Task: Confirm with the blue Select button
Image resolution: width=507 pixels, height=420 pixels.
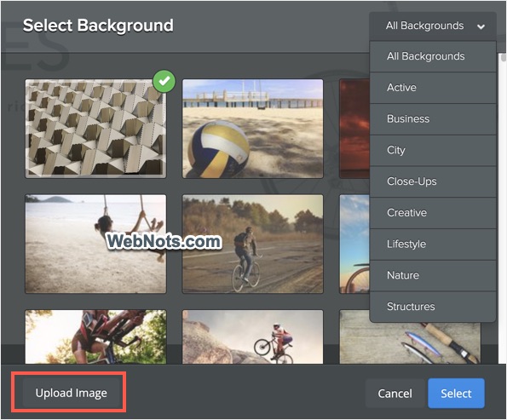Action: (456, 394)
